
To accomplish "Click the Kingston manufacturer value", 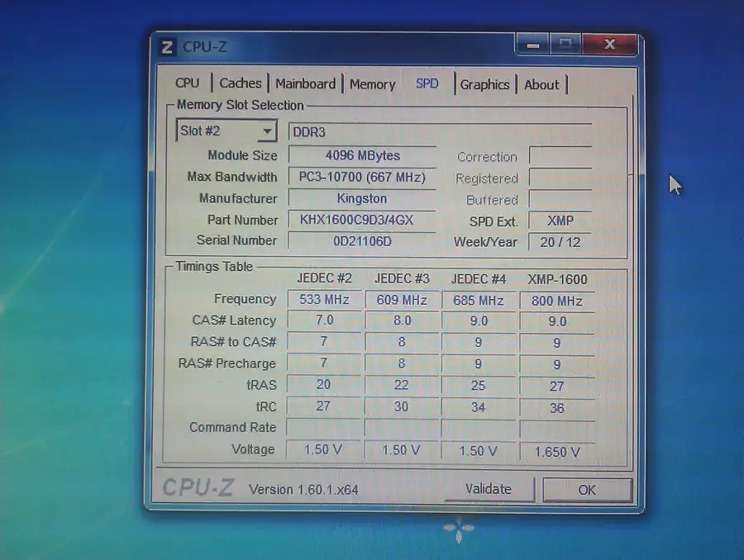I will click(x=362, y=199).
